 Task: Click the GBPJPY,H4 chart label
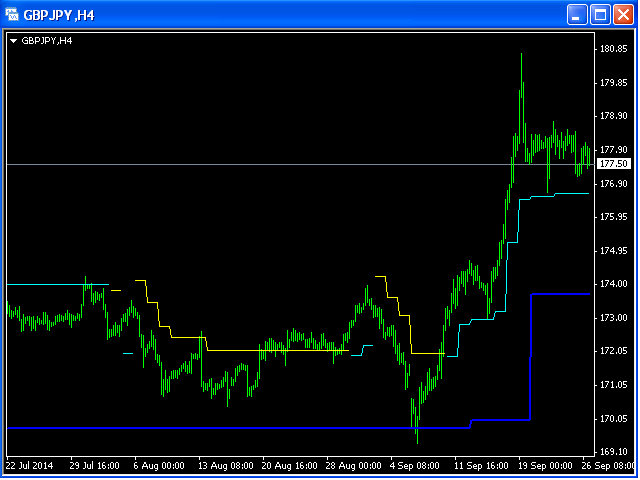point(47,41)
